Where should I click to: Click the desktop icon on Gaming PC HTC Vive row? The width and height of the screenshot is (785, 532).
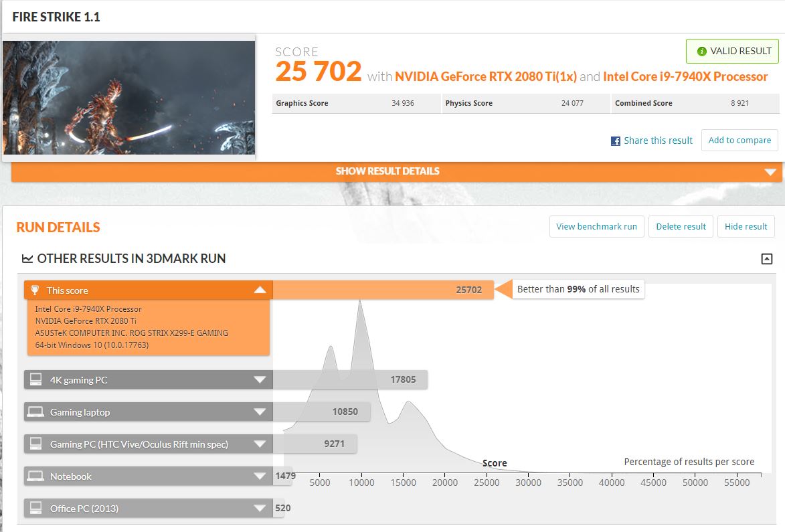(x=35, y=444)
